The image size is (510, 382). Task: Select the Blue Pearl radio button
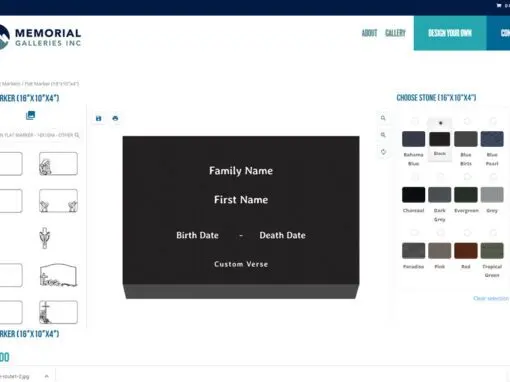coord(493,121)
